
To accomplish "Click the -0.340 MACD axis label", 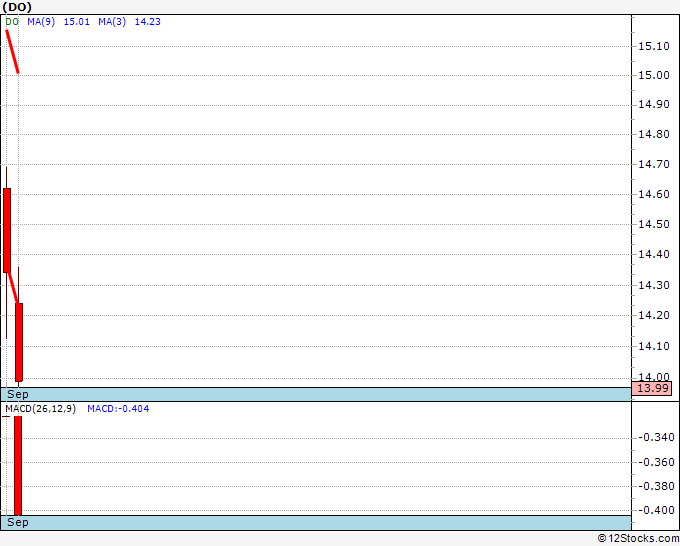I will pyautogui.click(x=656, y=437).
